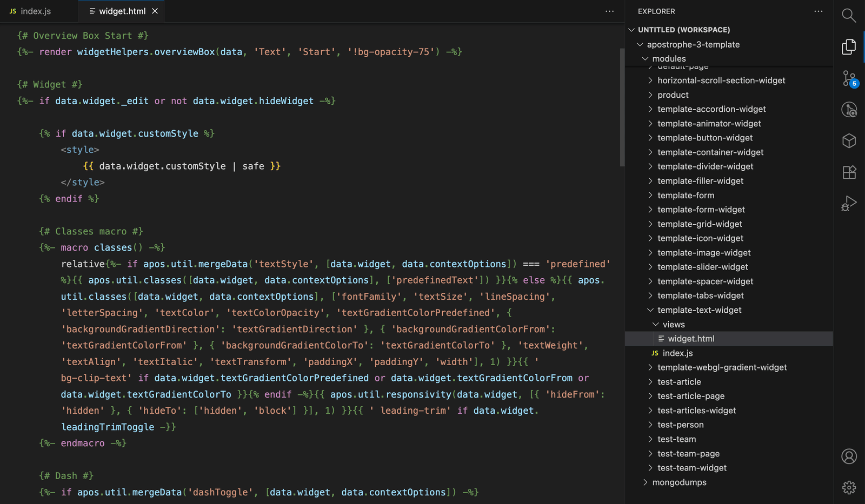Click the cube-shaped view icon in the activity bar

(x=849, y=140)
